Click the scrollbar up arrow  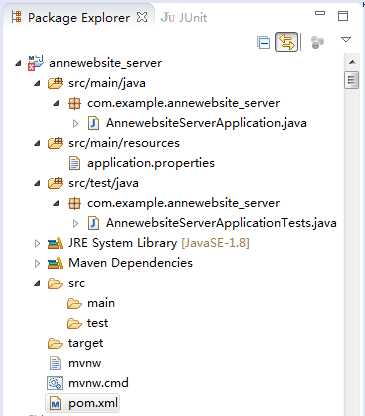click(x=352, y=62)
